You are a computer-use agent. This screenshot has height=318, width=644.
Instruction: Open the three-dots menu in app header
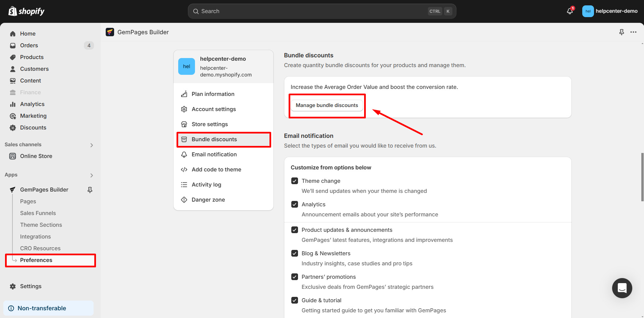point(633,32)
